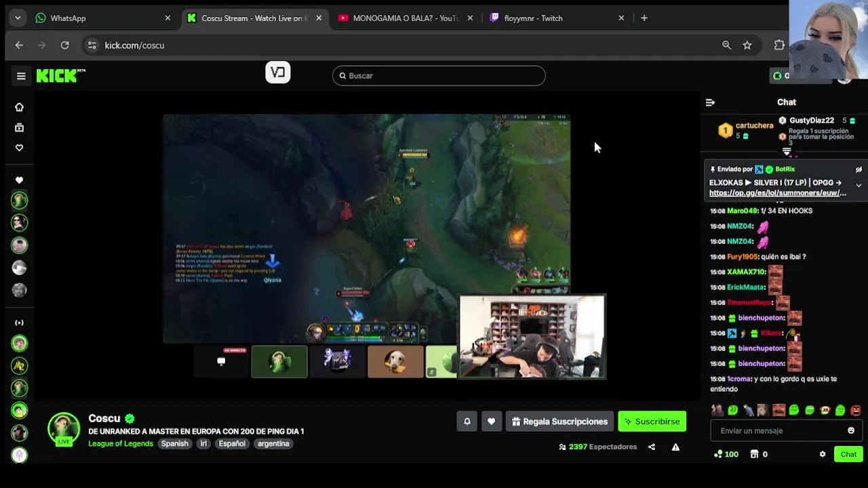Open browser extensions puzzle icon
This screenshot has height=488, width=868.
pyautogui.click(x=779, y=45)
